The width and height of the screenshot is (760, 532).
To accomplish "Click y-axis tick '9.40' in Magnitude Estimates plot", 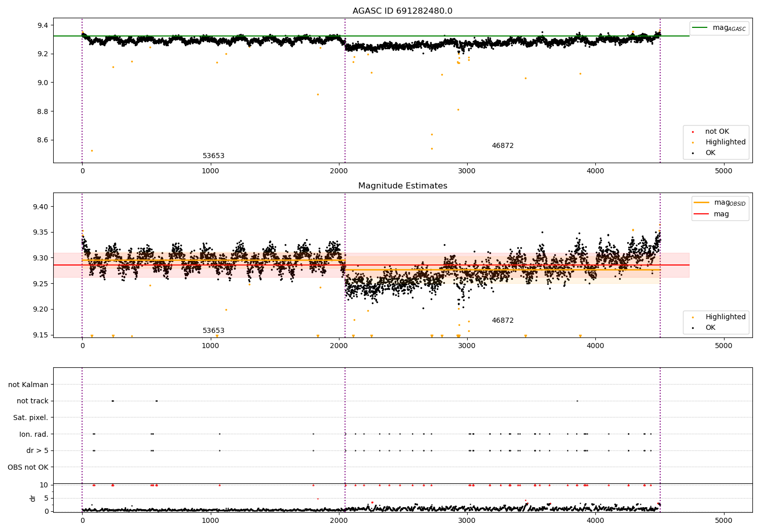I will coord(41,207).
